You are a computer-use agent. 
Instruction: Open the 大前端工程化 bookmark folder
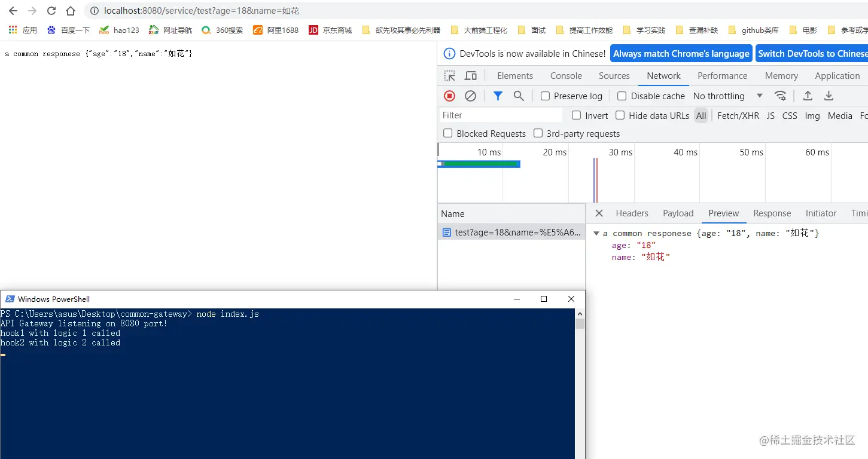(479, 30)
